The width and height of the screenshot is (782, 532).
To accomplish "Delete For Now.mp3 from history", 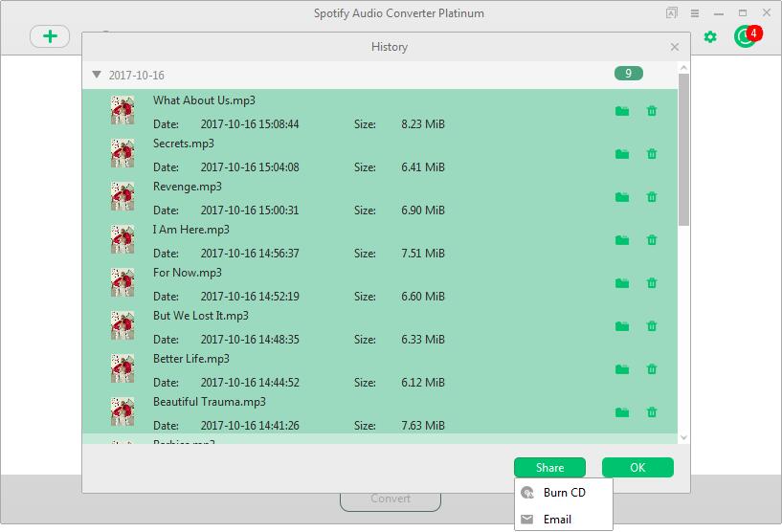I will click(x=651, y=283).
